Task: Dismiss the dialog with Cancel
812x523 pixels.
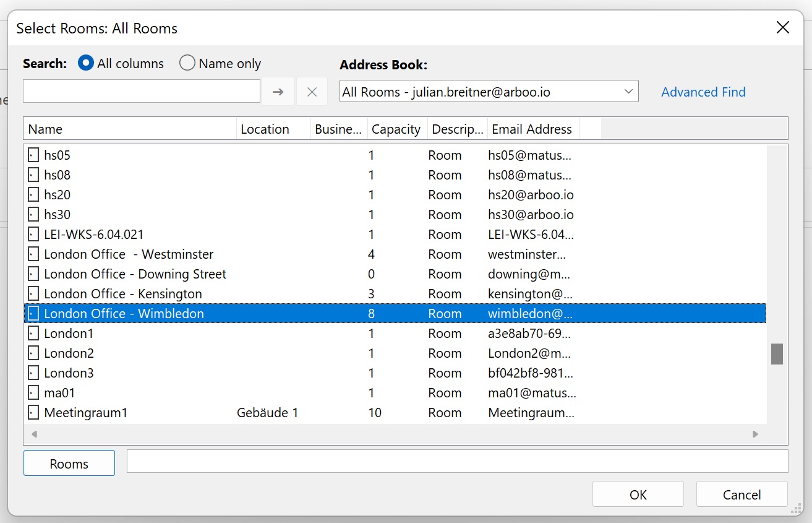Action: click(741, 495)
